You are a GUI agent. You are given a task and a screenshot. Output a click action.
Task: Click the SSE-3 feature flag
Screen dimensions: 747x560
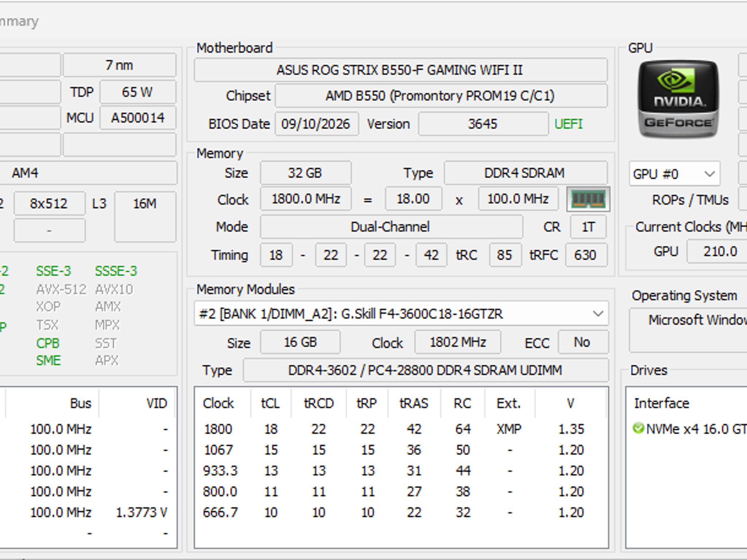53,271
